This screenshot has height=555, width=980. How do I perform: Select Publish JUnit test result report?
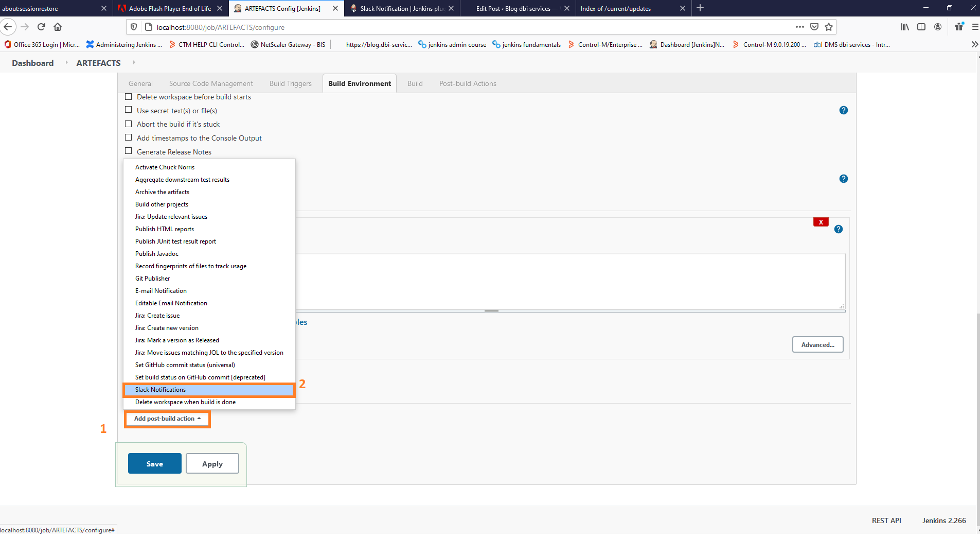209,241
